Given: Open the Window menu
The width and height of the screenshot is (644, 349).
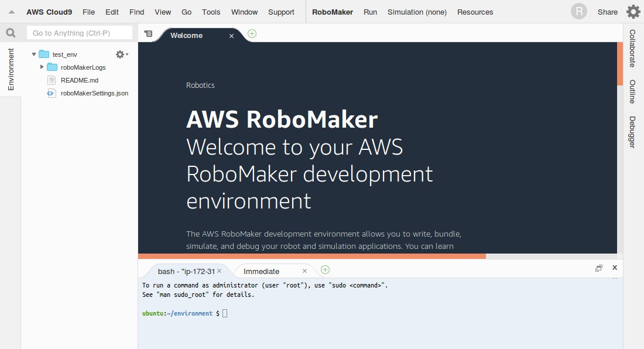Looking at the screenshot, I should (244, 12).
